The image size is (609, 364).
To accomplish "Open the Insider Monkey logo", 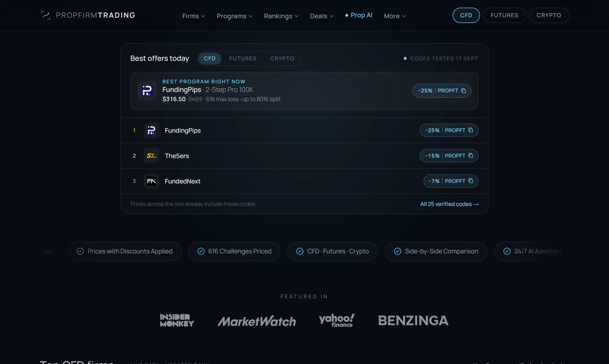I will click(177, 320).
